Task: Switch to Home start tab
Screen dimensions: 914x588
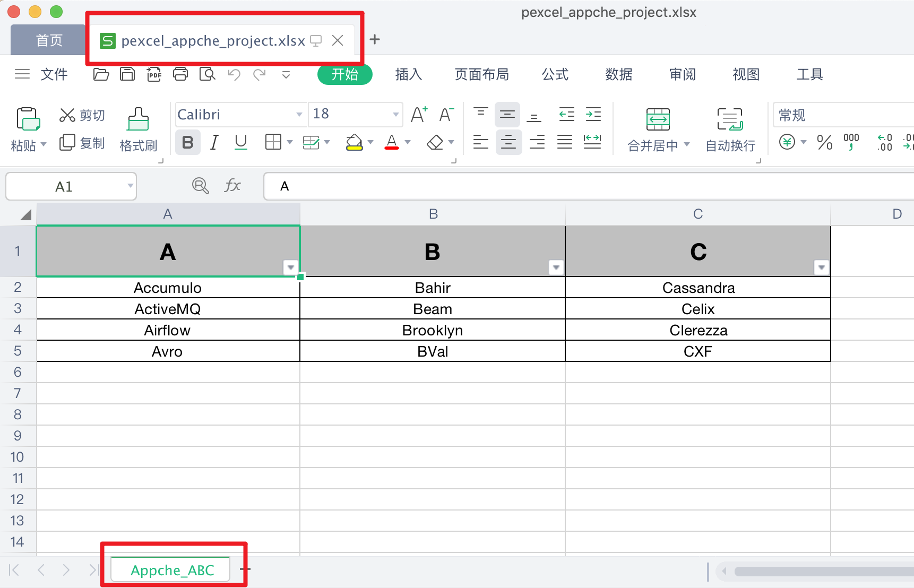Action: (345, 74)
